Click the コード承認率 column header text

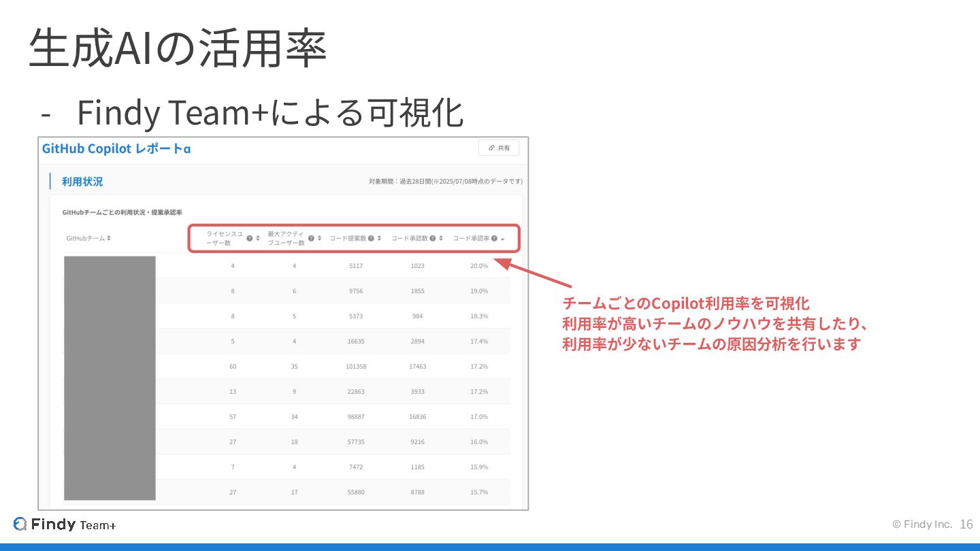471,238
